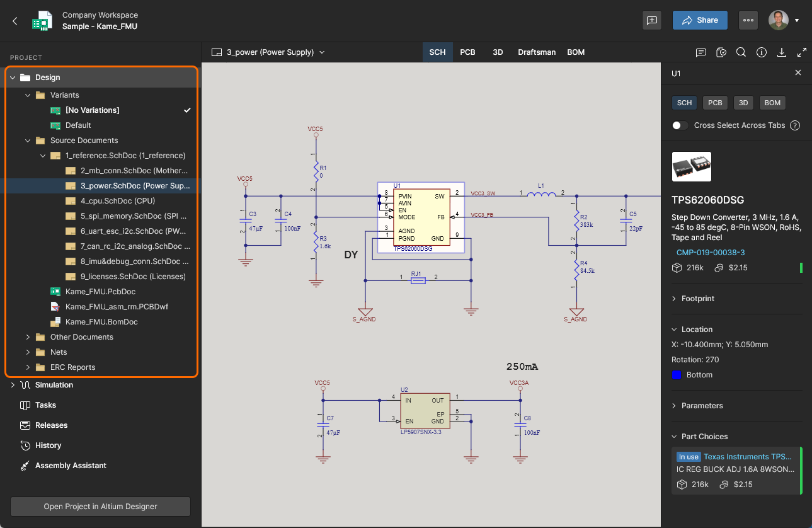Click the search magnifier icon
Screen dimensions: 812x528
(741, 52)
